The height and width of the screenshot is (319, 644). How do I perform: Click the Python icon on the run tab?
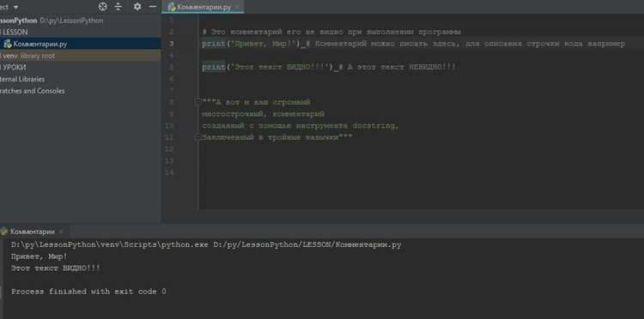[4, 232]
